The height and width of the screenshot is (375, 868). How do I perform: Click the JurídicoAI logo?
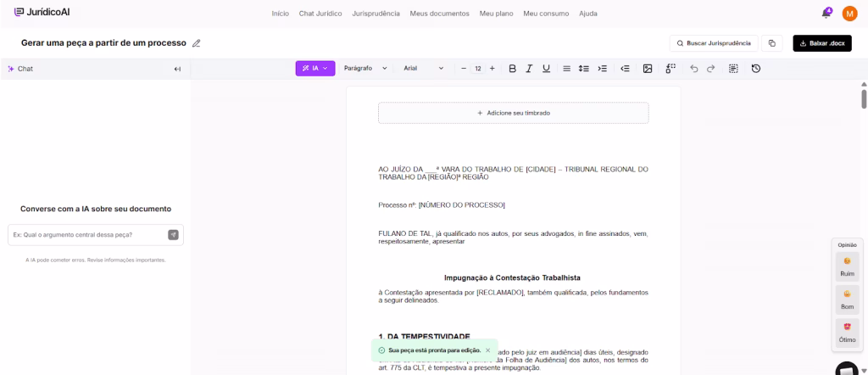[42, 12]
